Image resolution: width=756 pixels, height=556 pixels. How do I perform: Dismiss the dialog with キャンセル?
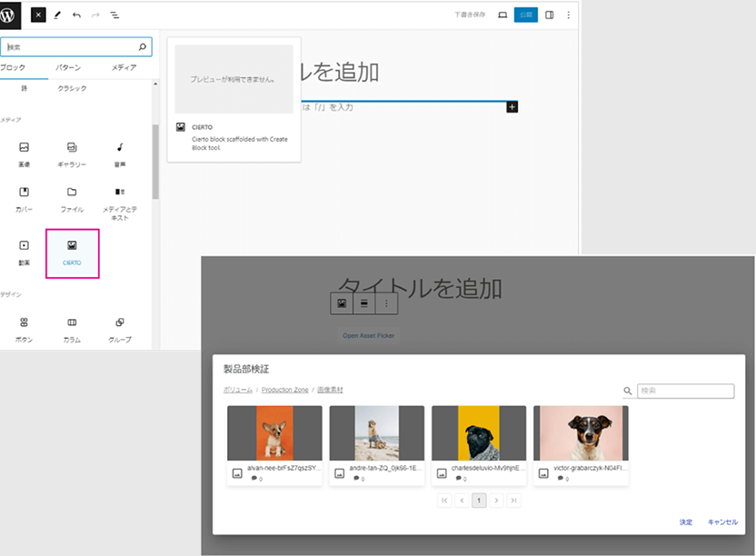click(722, 522)
